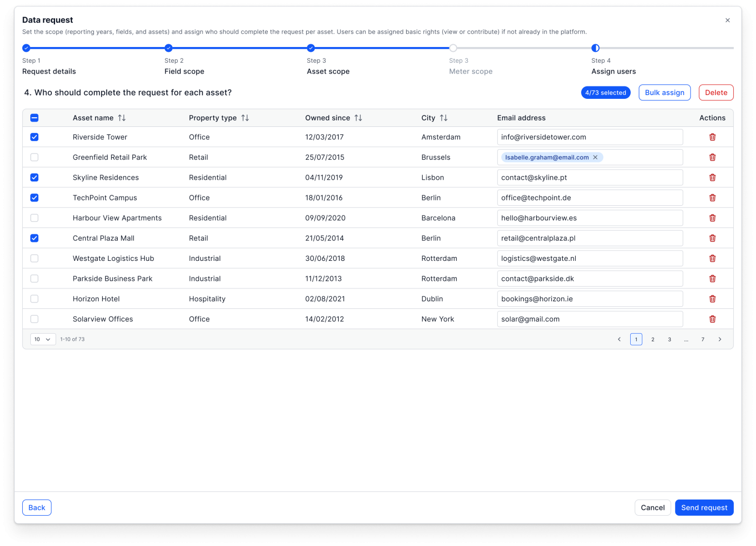The height and width of the screenshot is (546, 756).
Task: Click the trash icon for Horizon Hotel
Action: (712, 299)
